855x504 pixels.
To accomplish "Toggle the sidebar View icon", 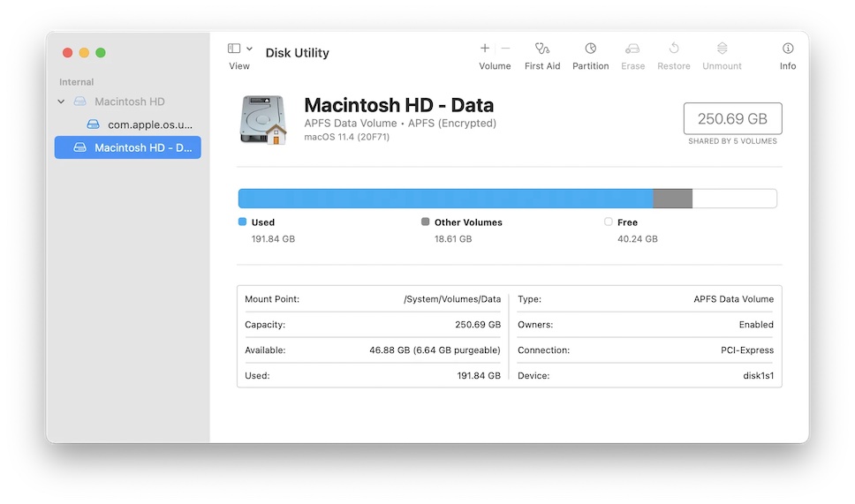I will coord(234,49).
